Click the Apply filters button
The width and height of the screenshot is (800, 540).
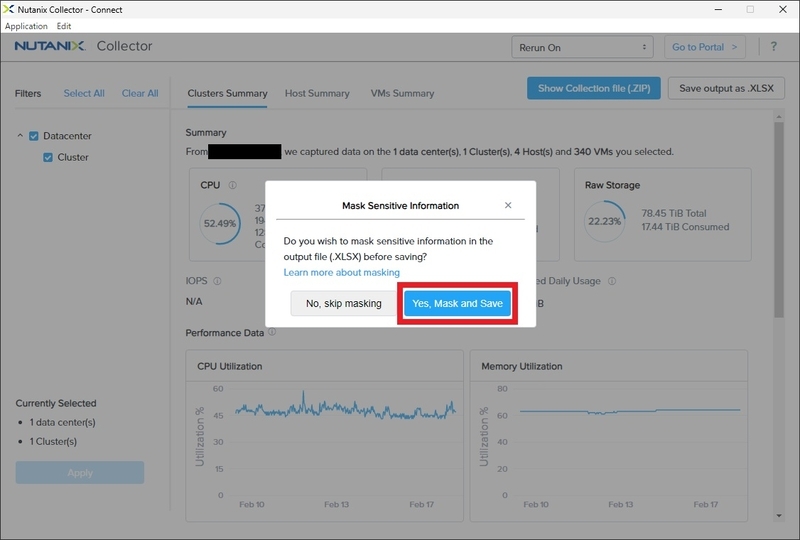pyautogui.click(x=80, y=473)
